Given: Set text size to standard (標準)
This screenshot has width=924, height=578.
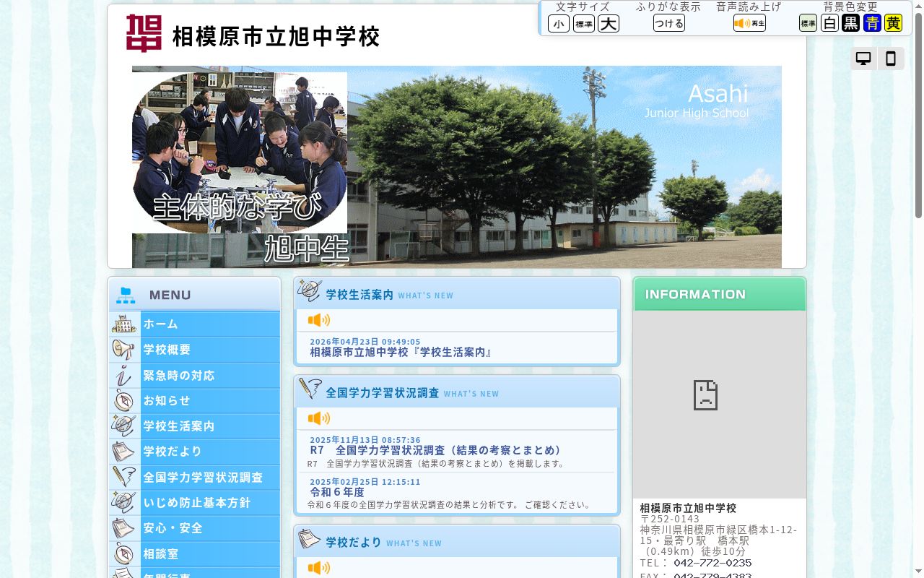Looking at the screenshot, I should [x=584, y=24].
